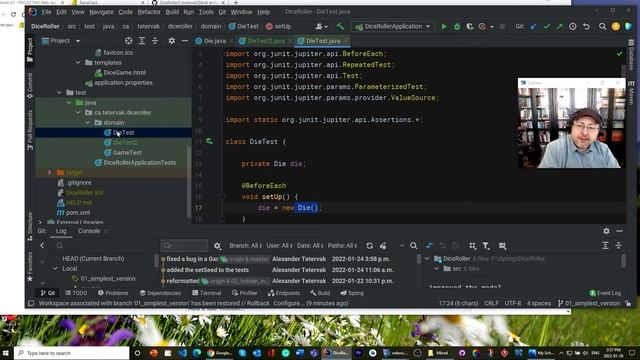Collapse the templates folder
Viewport: 640px width, 360px height.
tap(78, 62)
